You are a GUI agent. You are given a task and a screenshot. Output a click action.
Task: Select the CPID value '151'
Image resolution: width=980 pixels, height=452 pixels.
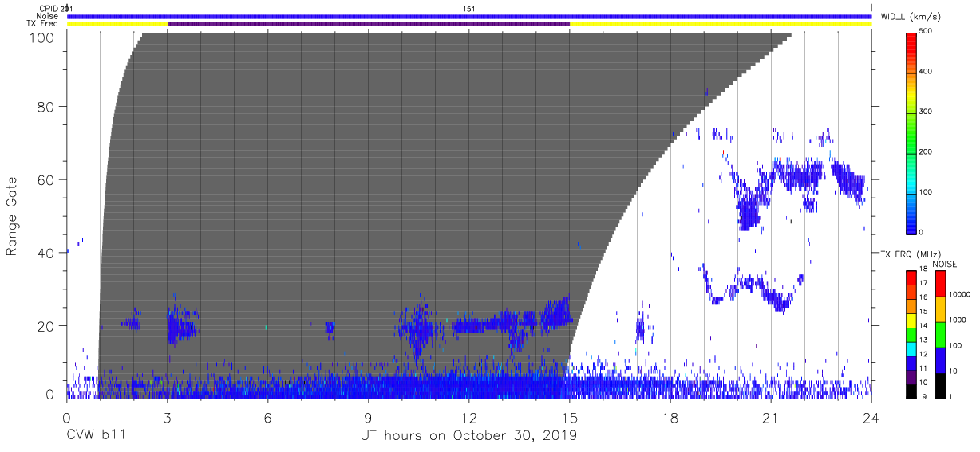(469, 8)
